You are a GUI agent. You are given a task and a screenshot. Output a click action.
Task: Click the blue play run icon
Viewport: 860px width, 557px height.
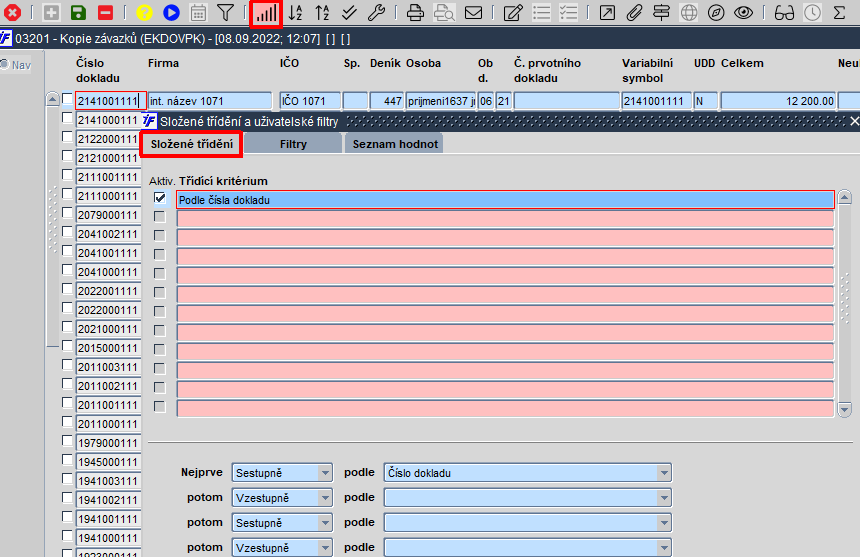[171, 12]
